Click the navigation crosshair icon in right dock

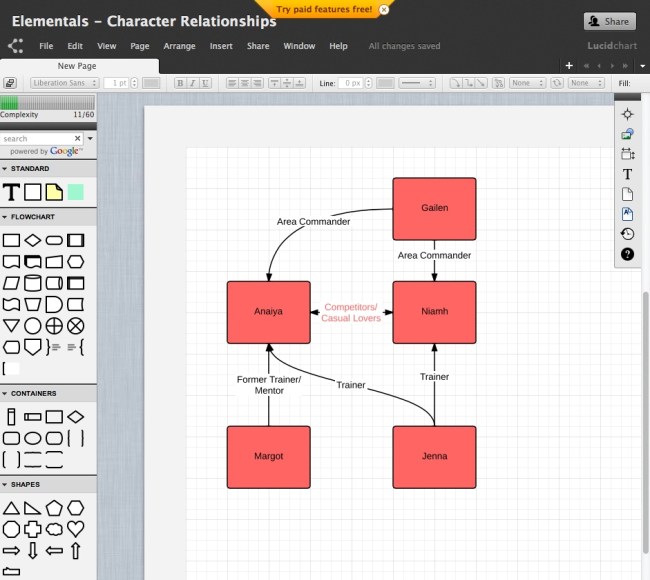627,114
